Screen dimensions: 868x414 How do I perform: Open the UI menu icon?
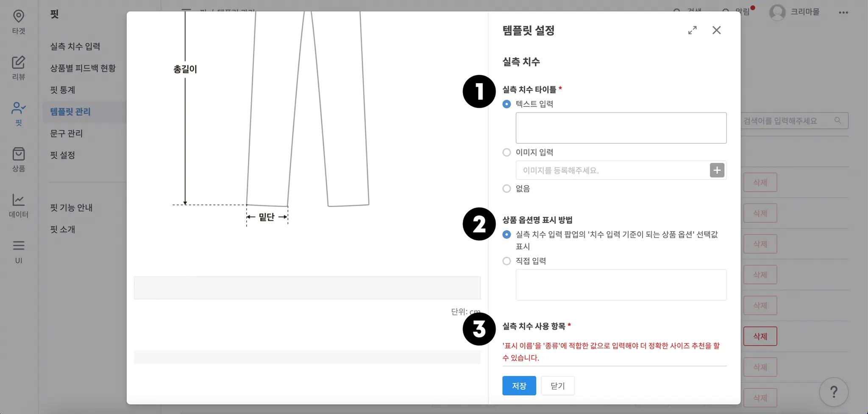pyautogui.click(x=19, y=251)
